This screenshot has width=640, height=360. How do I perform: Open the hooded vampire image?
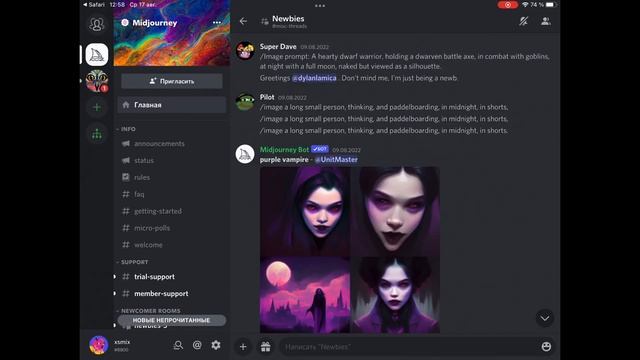pyautogui.click(x=305, y=211)
